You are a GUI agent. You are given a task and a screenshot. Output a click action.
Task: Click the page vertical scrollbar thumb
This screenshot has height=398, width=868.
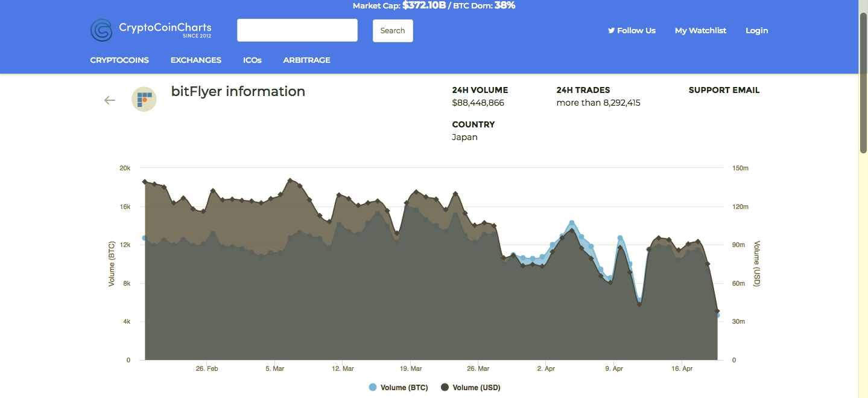pyautogui.click(x=863, y=83)
